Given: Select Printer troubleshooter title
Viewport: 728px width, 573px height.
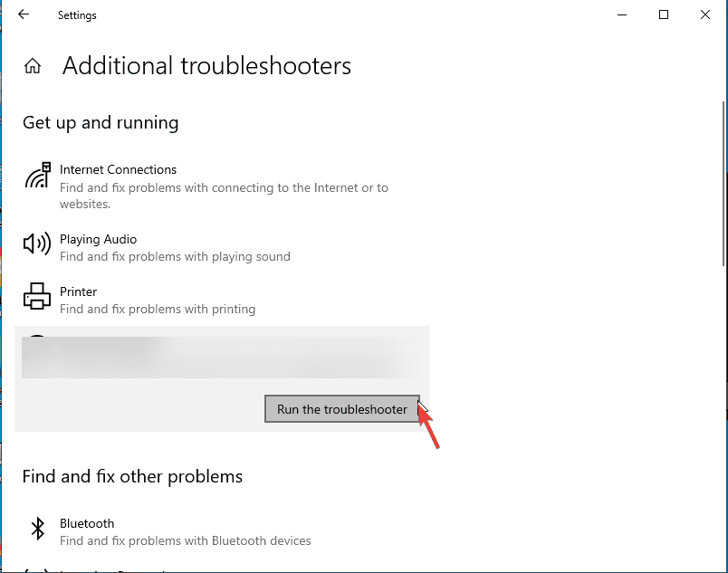Looking at the screenshot, I should 78,291.
